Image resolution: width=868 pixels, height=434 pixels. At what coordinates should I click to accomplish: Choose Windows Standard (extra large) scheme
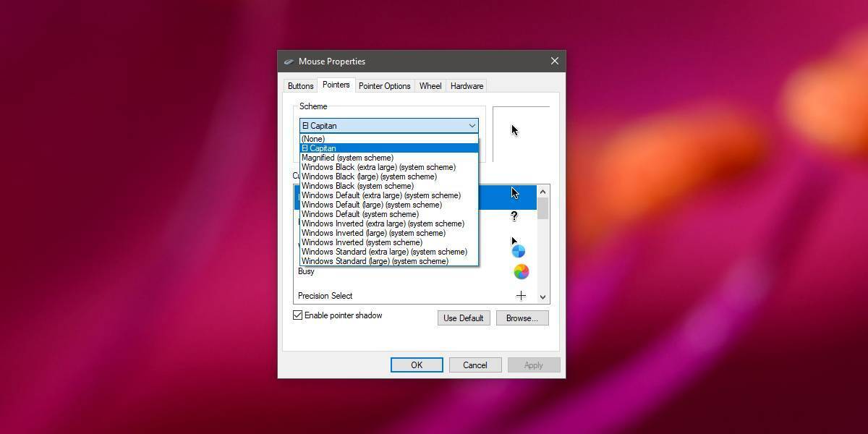click(x=389, y=252)
